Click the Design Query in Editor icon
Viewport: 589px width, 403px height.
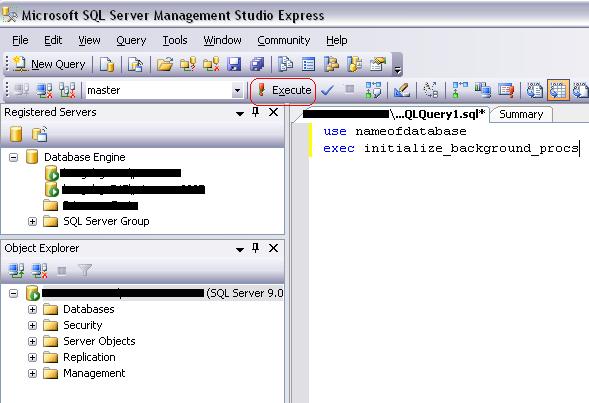(401, 90)
